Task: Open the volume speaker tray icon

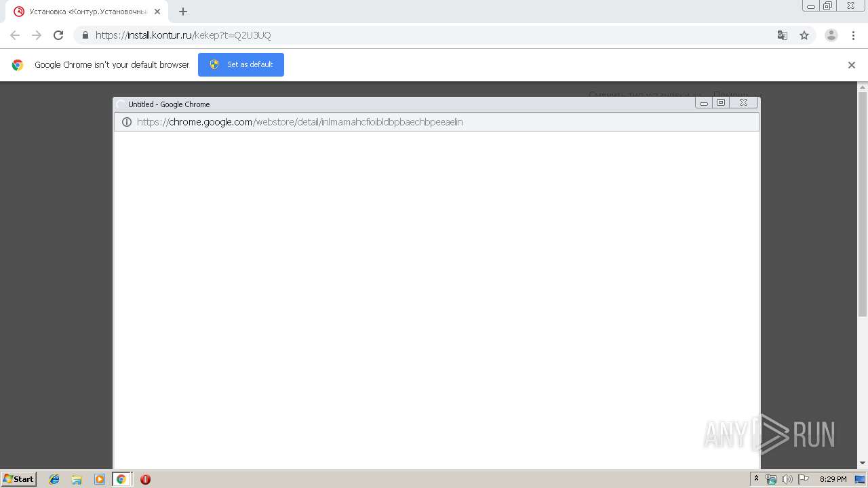Action: point(787,479)
